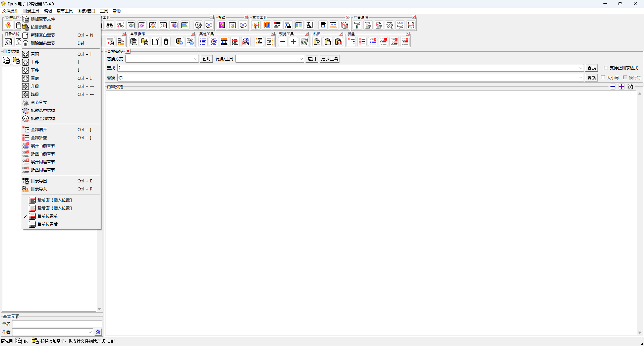Screen dimensions: 644x346
Task: Click the code brackets window toolbar icon
Action: point(163,25)
